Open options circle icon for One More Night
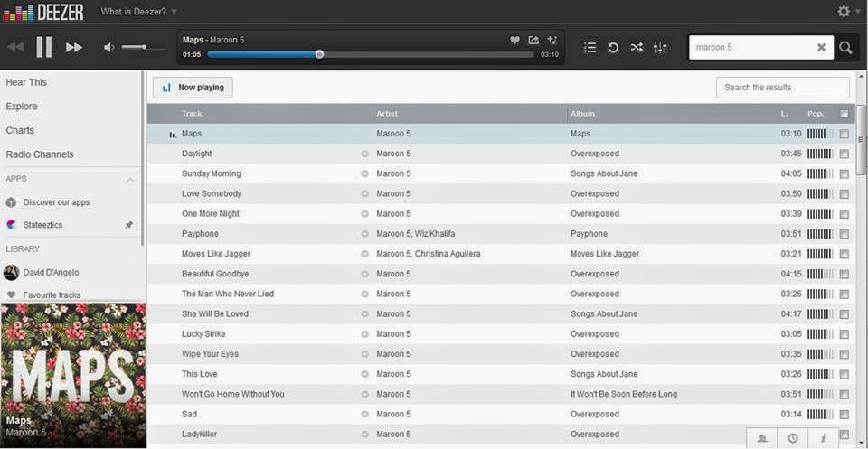Image resolution: width=868 pixels, height=449 pixels. [x=364, y=214]
